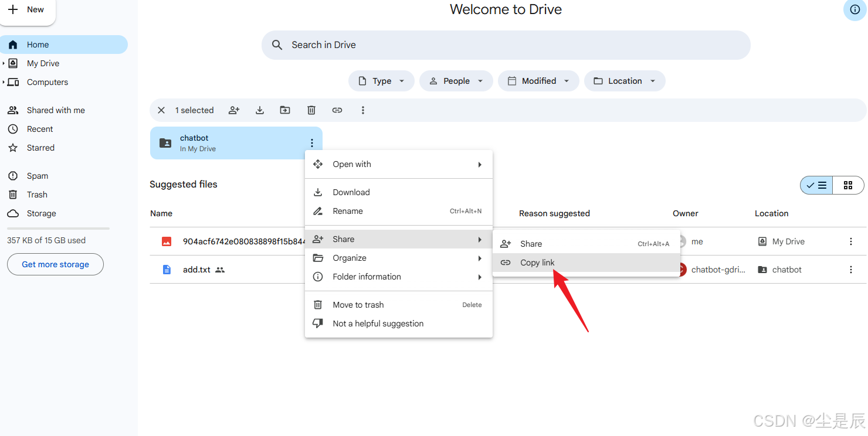Choose Copy link in the submenu
This screenshot has height=436, width=868.
[x=586, y=263]
